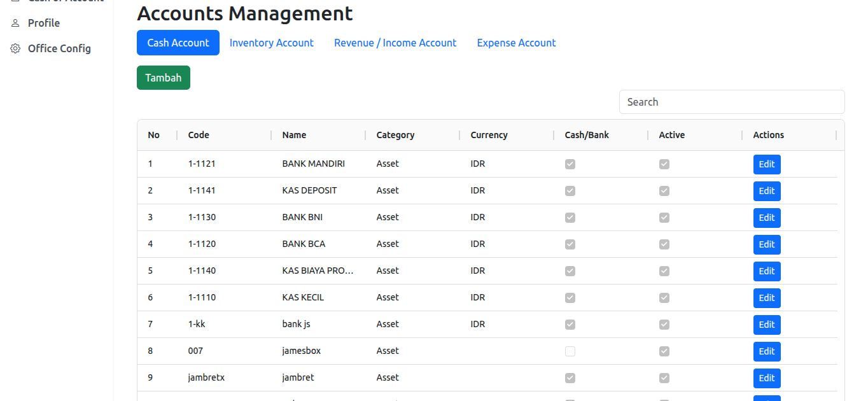Click Edit for jambret row
This screenshot has width=868, height=401.
pyautogui.click(x=767, y=378)
